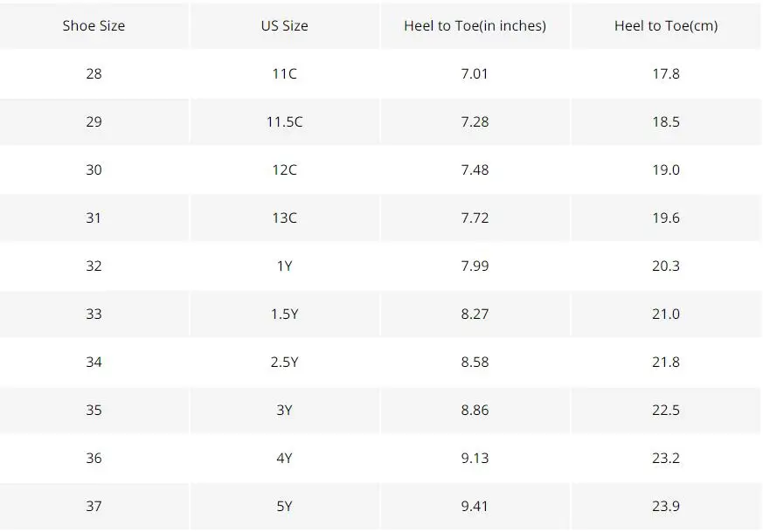Select the 19.6 cm value
The height and width of the screenshot is (532, 763).
(x=666, y=218)
